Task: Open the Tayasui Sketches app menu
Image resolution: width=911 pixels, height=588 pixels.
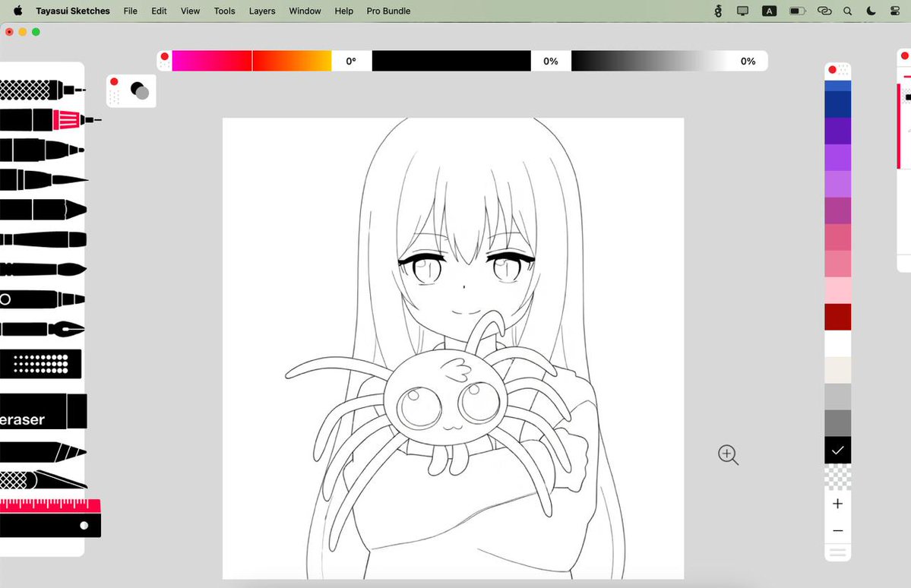Action: tap(73, 11)
